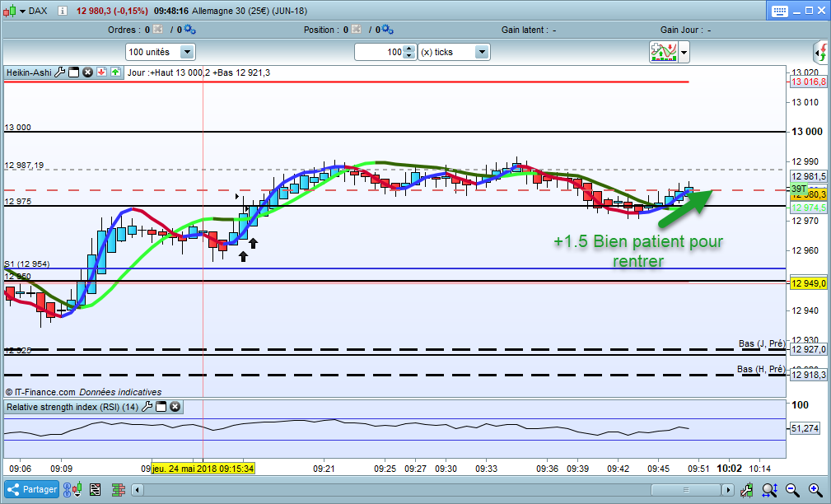831x504 pixels.
Task: Click the 09:21 time axis label
Action: (x=324, y=469)
